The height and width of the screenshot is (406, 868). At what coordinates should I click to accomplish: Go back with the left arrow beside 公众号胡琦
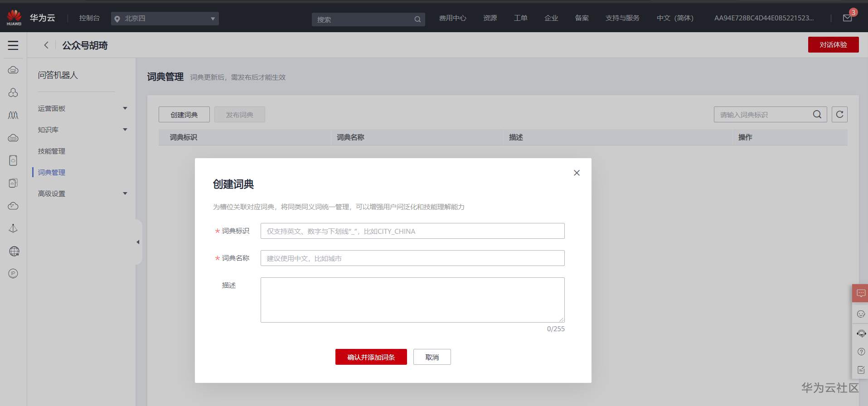46,45
